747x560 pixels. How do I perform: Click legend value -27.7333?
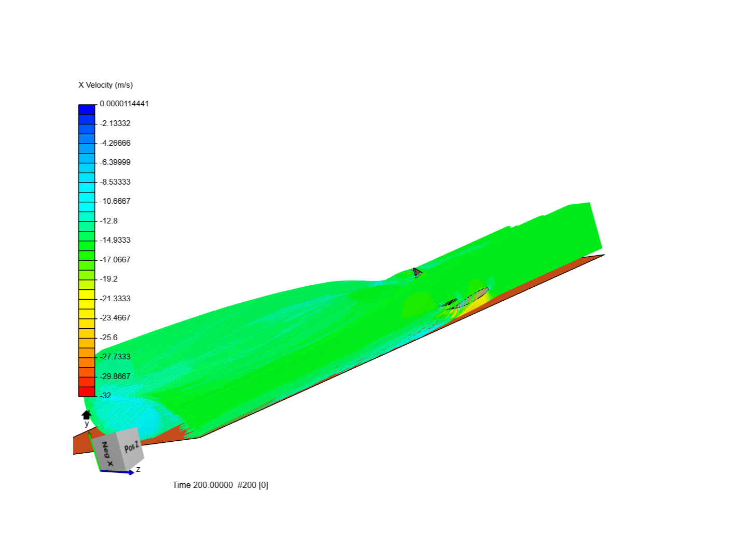tap(115, 357)
